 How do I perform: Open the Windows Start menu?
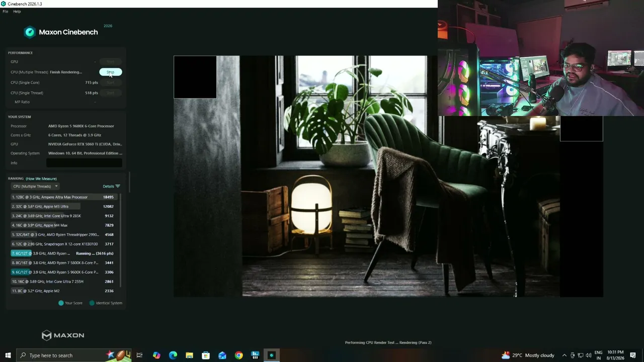(8, 355)
